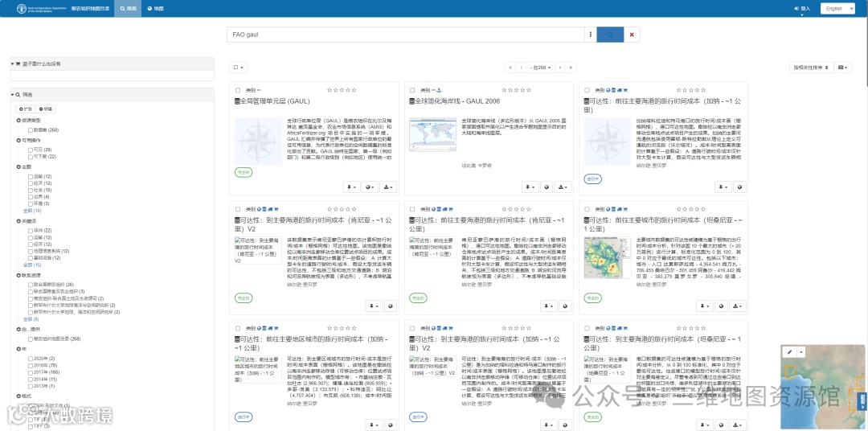Viewport: 868px width, 431px height.
Task: Go to the first results page
Action: [x=510, y=67]
